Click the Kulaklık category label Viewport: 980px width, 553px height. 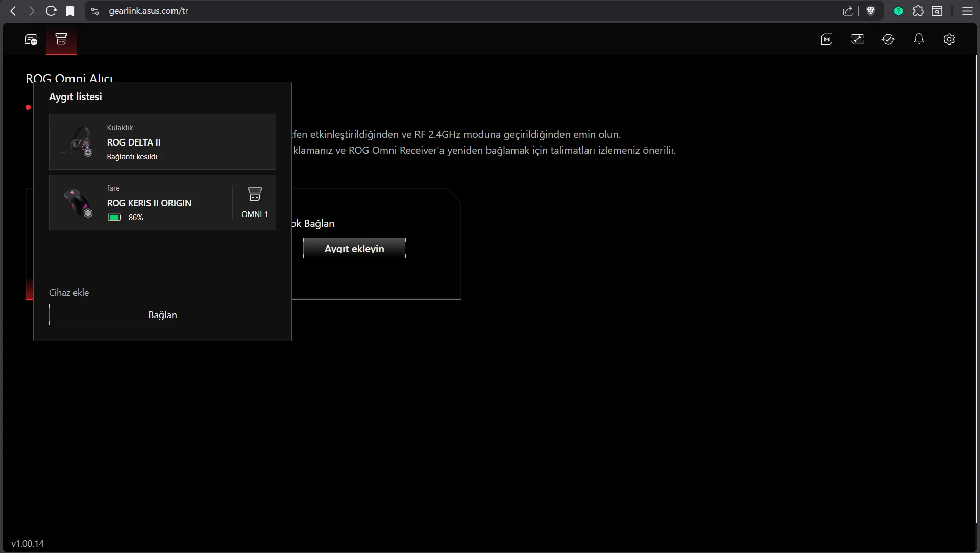point(120,128)
